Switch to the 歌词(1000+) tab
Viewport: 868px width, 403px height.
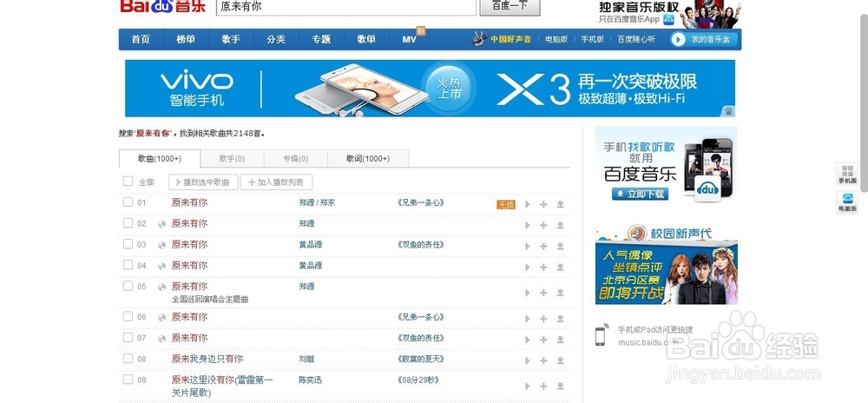pos(368,159)
